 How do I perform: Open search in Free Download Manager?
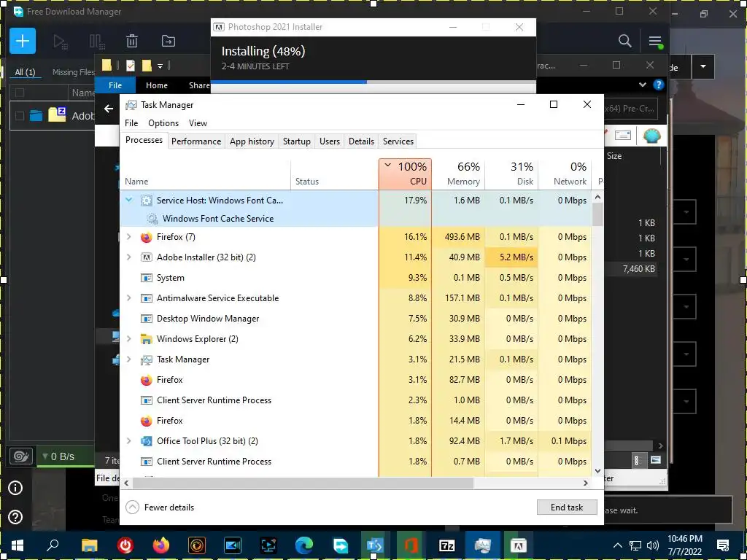coord(624,41)
